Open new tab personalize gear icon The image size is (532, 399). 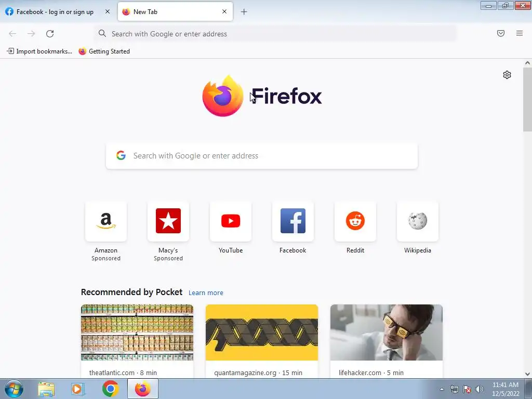(507, 75)
